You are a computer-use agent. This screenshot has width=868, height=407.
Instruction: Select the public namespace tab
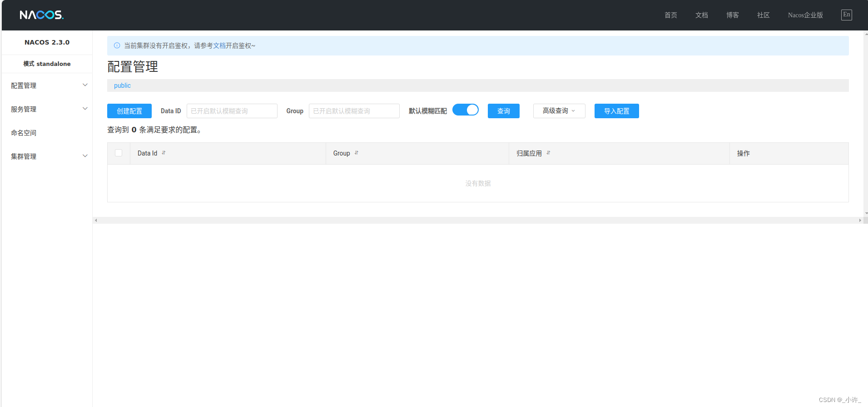pyautogui.click(x=122, y=85)
